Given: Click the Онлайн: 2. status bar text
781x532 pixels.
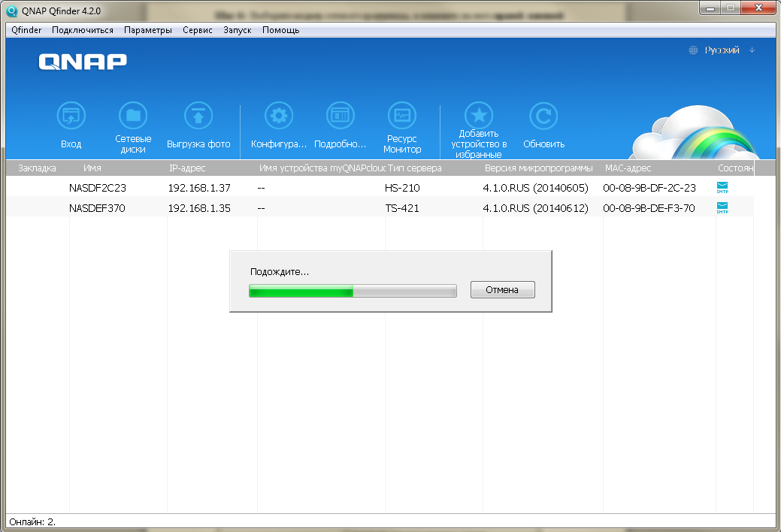Looking at the screenshot, I should [32, 522].
